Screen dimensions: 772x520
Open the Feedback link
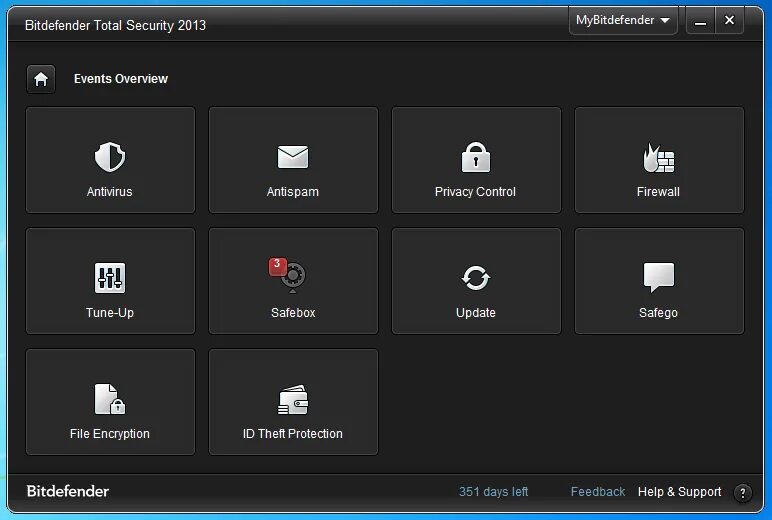coord(598,491)
